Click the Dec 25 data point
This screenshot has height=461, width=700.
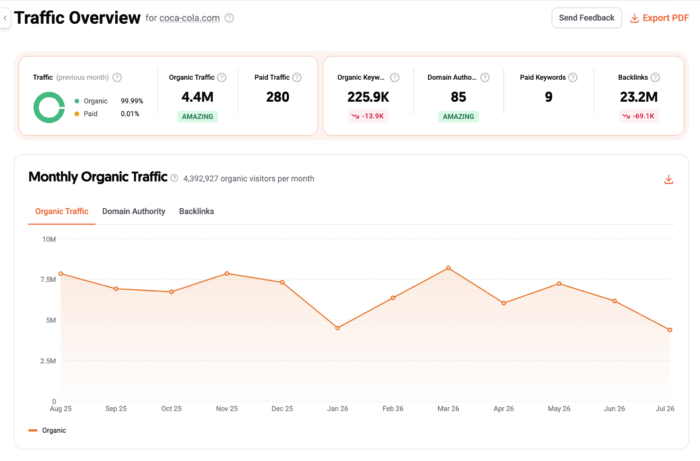coord(282,282)
